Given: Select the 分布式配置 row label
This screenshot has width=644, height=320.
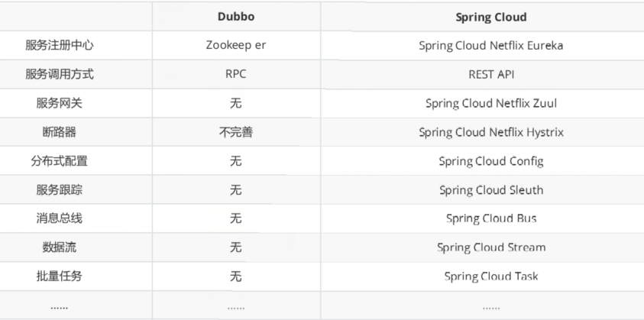Looking at the screenshot, I should [60, 161].
